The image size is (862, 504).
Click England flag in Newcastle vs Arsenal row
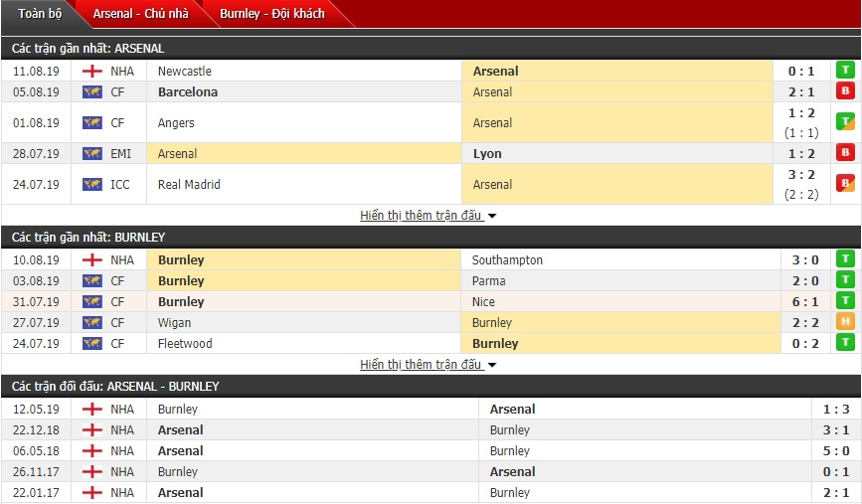pos(92,71)
